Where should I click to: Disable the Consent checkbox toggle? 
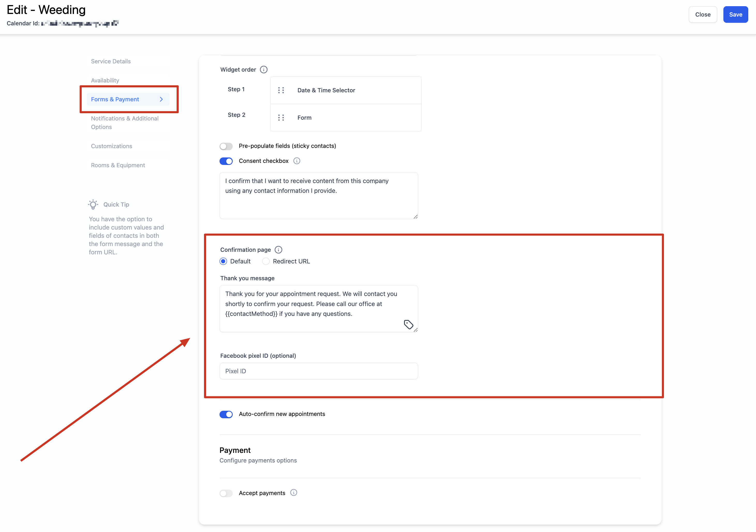[x=226, y=161]
